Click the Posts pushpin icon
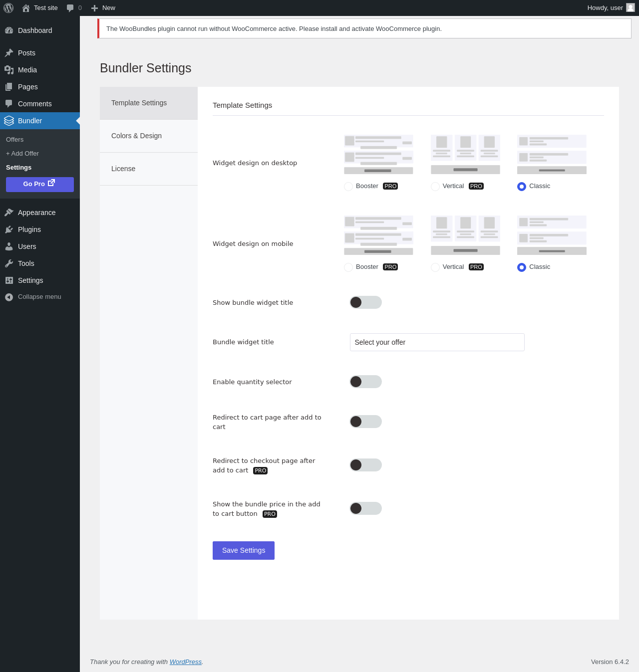This screenshot has height=672, width=639. (x=9, y=53)
